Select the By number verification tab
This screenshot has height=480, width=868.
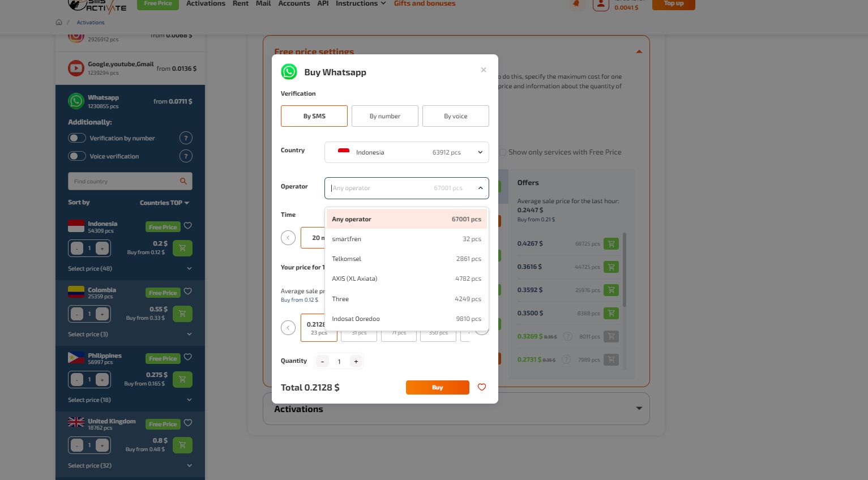click(384, 116)
